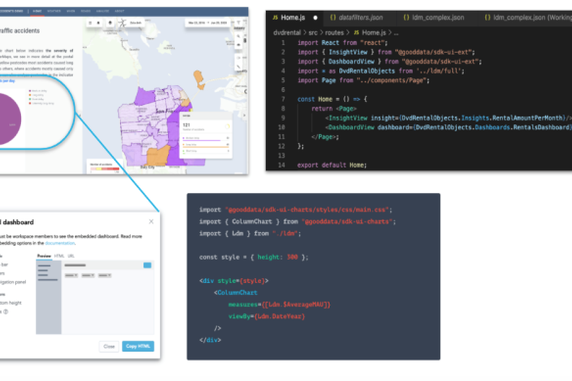
Task: Select the active red-underlined dashboard nav tab
Action: (x=37, y=11)
